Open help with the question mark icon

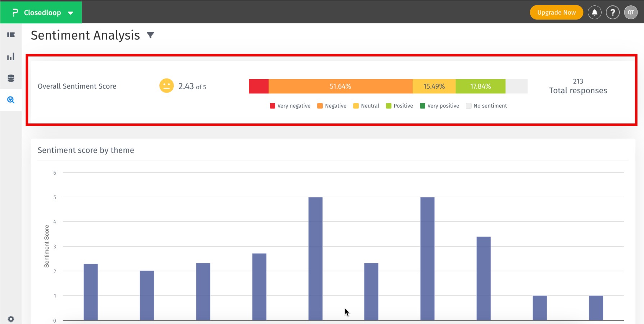point(613,12)
